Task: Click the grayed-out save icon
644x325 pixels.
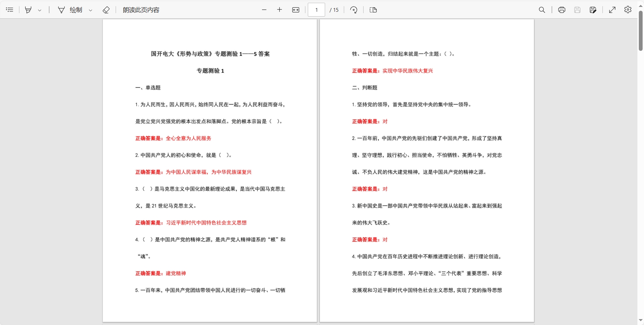Action: coord(577,10)
